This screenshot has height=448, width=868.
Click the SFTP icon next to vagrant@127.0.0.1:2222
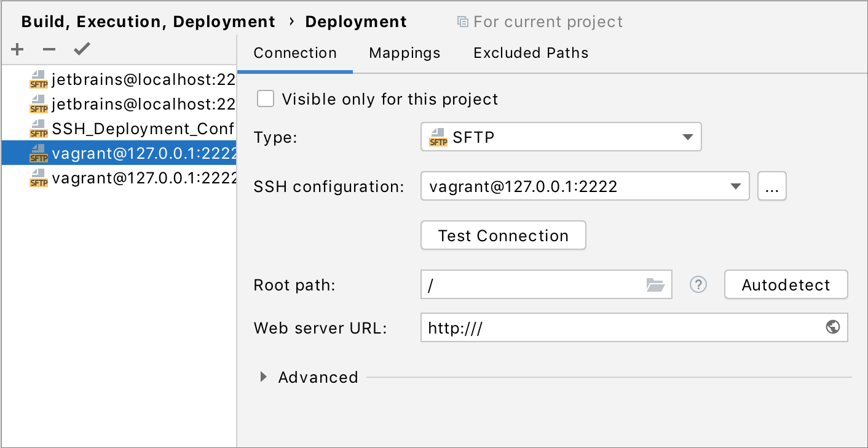38,153
